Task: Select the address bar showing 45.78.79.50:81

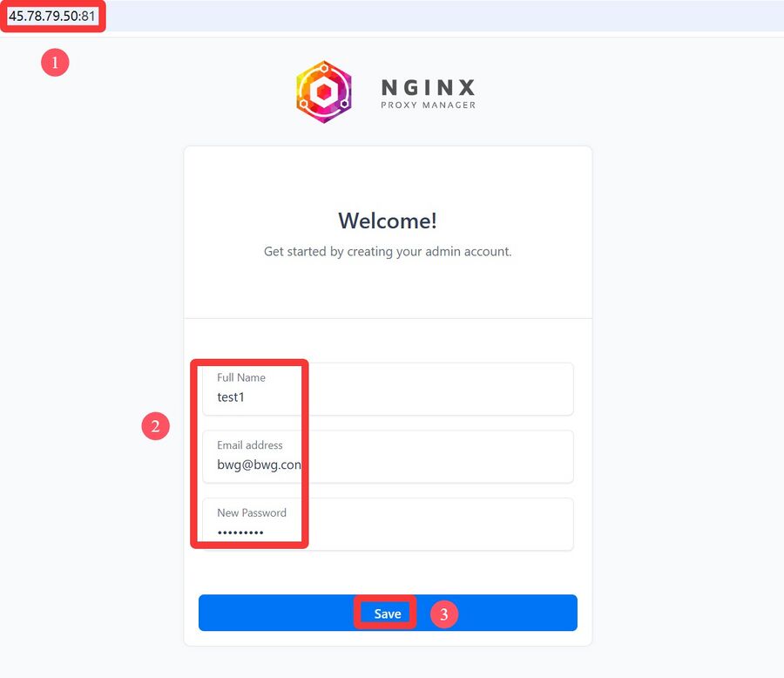Action: pos(52,16)
